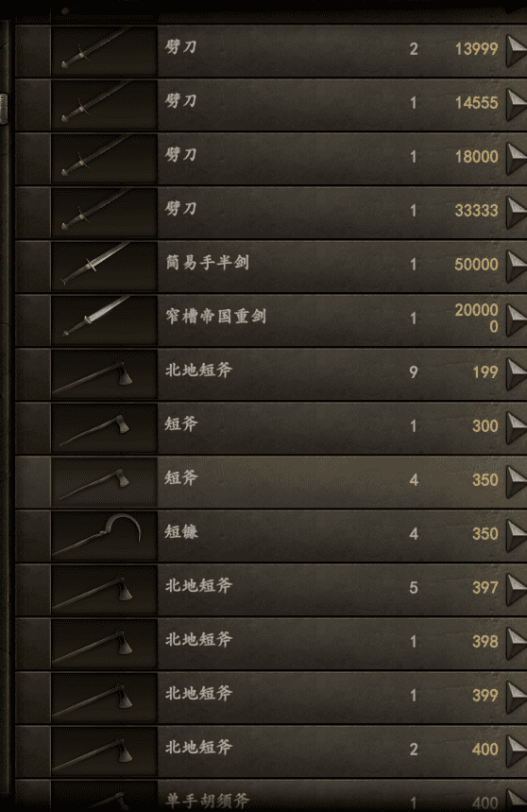Click transfer arrow for 北地短斧 priced 199
527x812 pixels.
click(x=516, y=373)
